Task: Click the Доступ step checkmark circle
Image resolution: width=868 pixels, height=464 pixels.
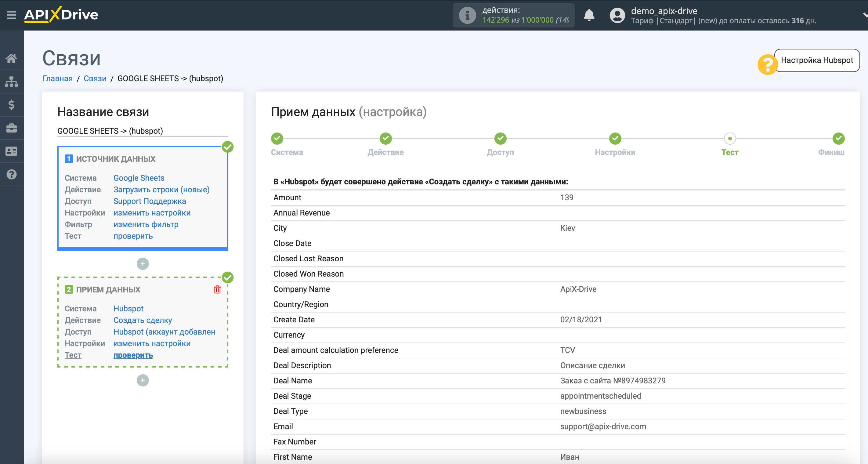Action: pyautogui.click(x=500, y=139)
